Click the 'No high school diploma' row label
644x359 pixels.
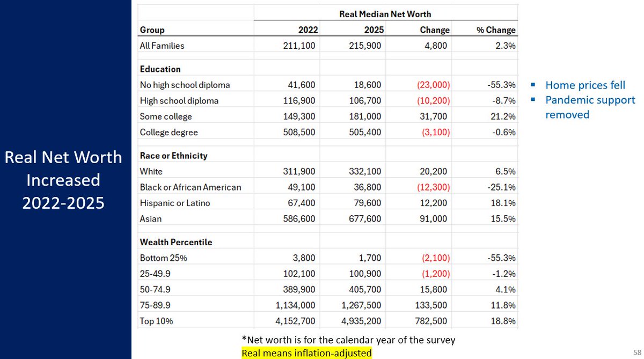tap(184, 85)
